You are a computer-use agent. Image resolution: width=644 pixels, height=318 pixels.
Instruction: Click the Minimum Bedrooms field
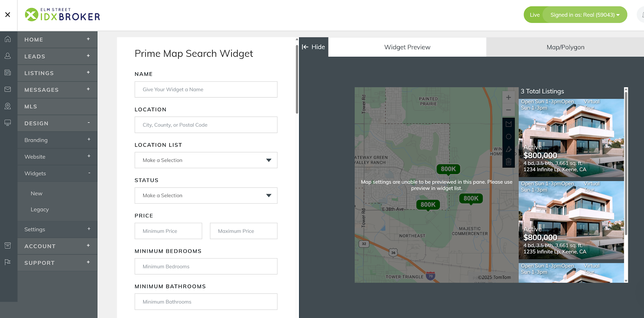206,266
